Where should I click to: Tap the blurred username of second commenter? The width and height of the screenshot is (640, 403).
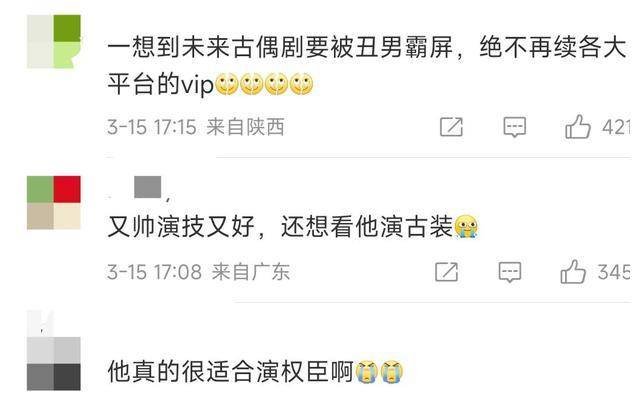[x=148, y=187]
